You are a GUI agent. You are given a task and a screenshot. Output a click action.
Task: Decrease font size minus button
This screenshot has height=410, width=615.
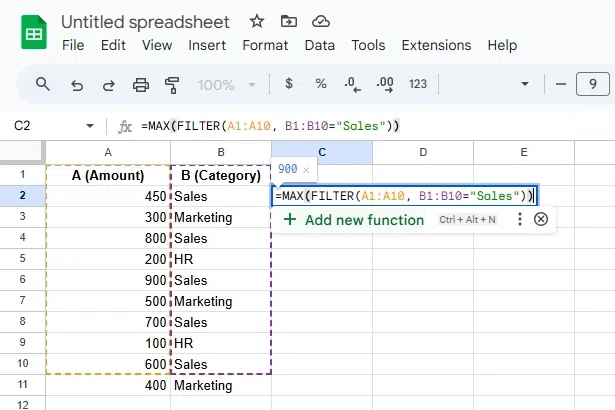pos(561,84)
